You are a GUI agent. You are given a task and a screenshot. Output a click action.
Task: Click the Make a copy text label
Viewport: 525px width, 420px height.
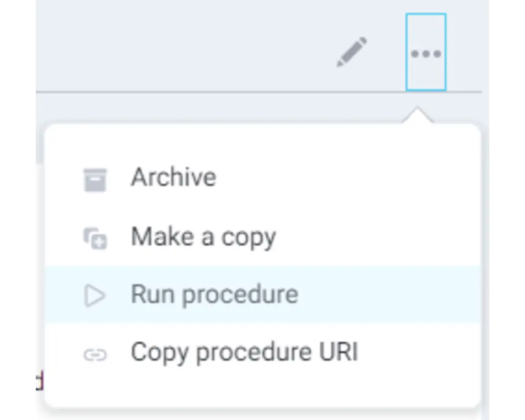tap(203, 237)
